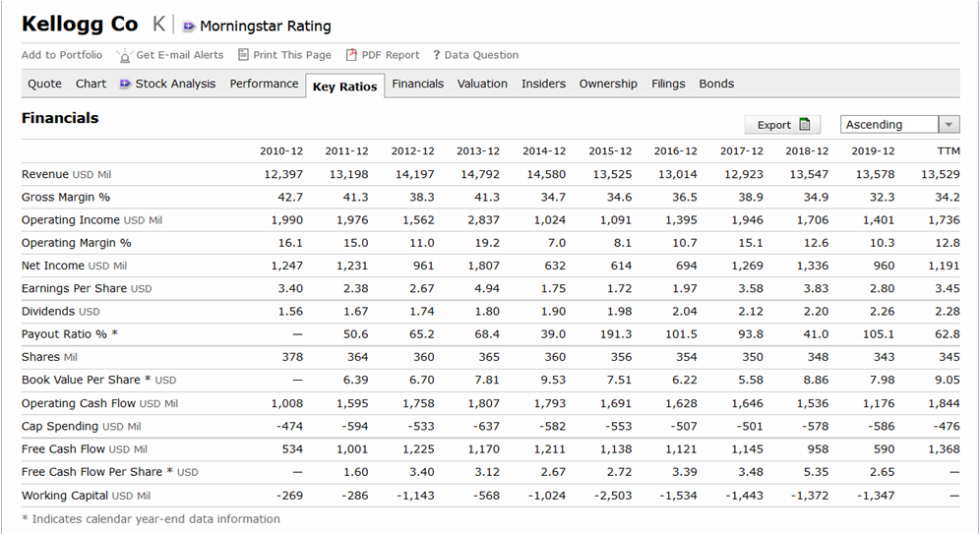Click the Morningstar Rating premium icon
This screenshot has width=980, height=535.
[189, 26]
